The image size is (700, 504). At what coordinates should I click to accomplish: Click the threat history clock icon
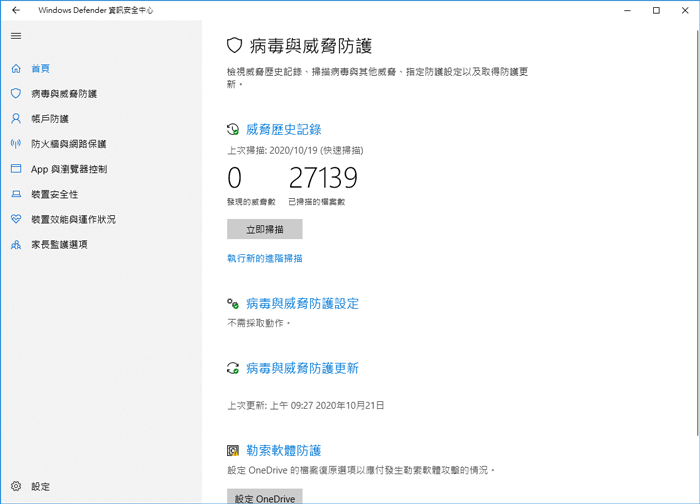point(233,129)
